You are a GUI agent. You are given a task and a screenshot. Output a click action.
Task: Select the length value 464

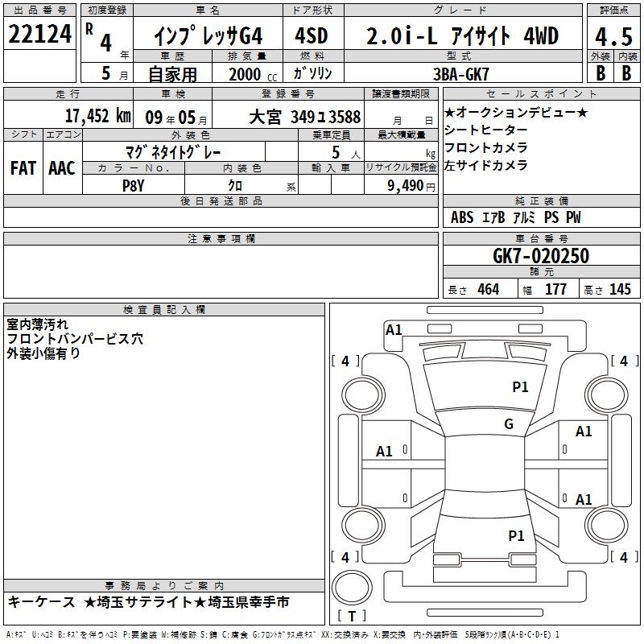coord(489,289)
